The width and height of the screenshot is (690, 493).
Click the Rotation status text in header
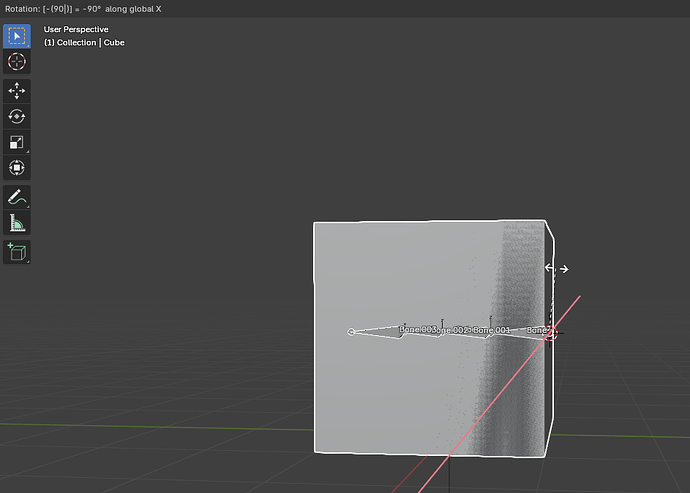point(83,9)
